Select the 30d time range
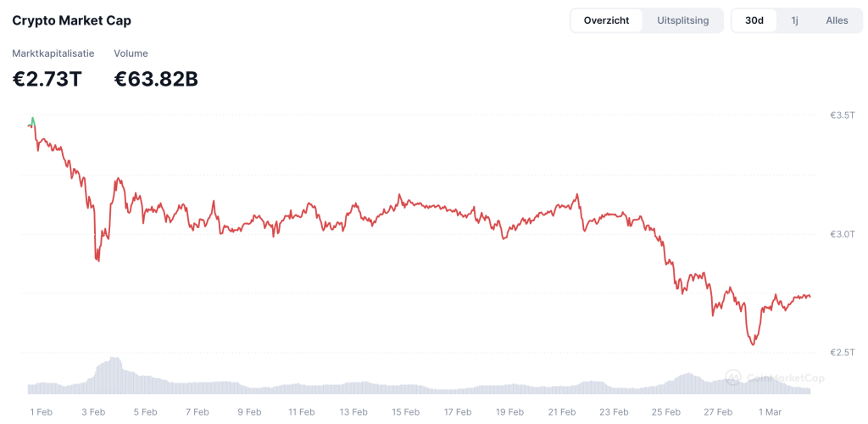868x424 pixels. coord(754,20)
